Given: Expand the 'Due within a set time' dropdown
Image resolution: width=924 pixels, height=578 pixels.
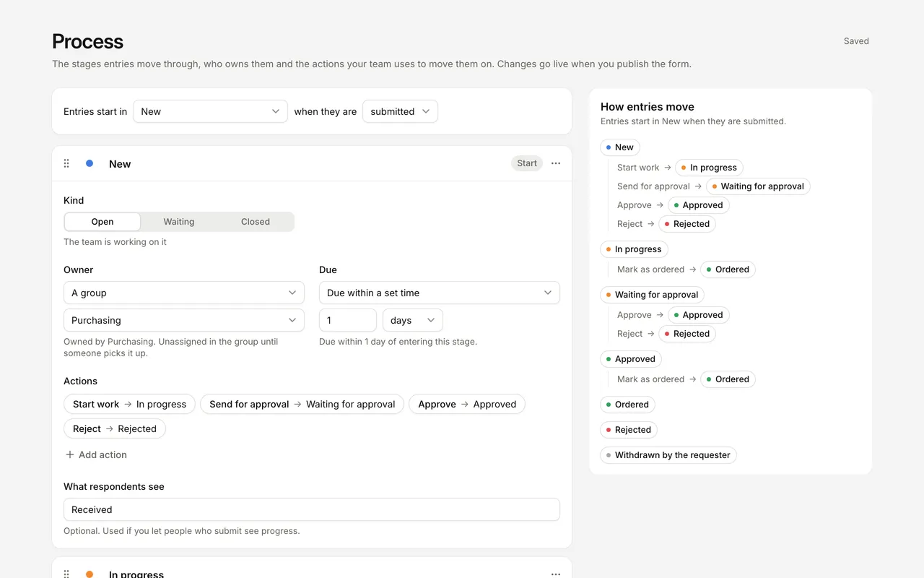Looking at the screenshot, I should (440, 293).
